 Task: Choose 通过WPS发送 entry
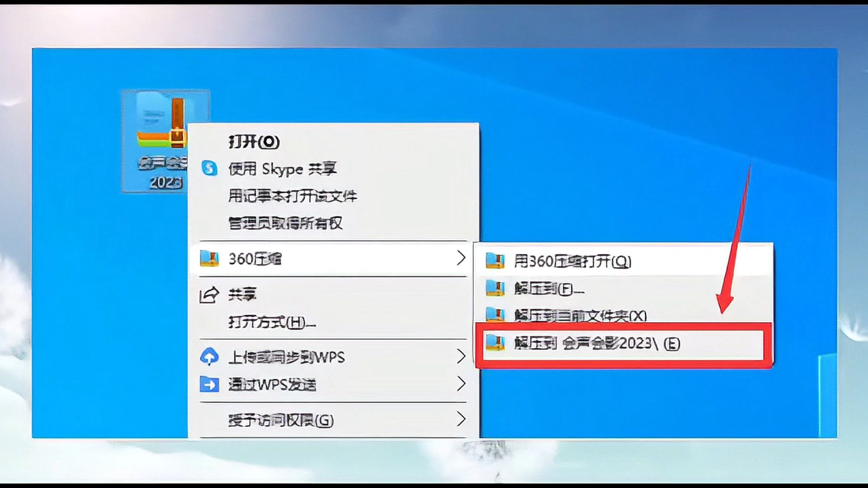(x=334, y=385)
